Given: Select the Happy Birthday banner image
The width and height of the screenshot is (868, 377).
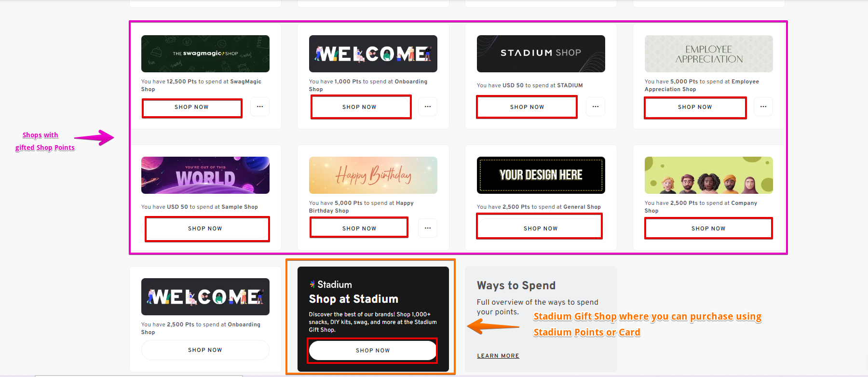Looking at the screenshot, I should tap(373, 175).
